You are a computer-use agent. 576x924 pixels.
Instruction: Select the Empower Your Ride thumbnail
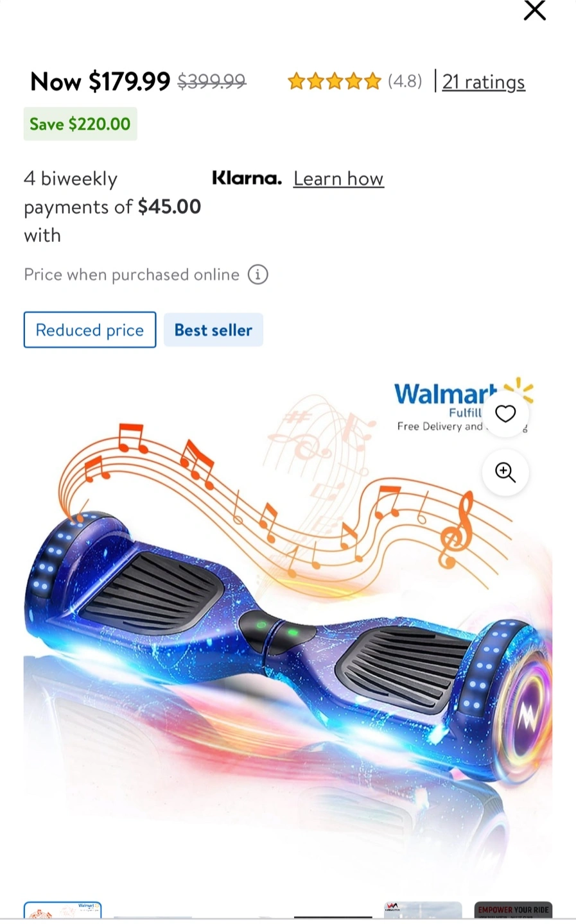click(513, 910)
